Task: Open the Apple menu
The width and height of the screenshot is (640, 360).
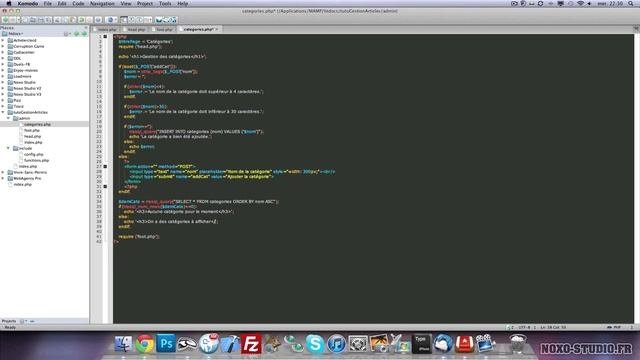Action: (x=9, y=3)
